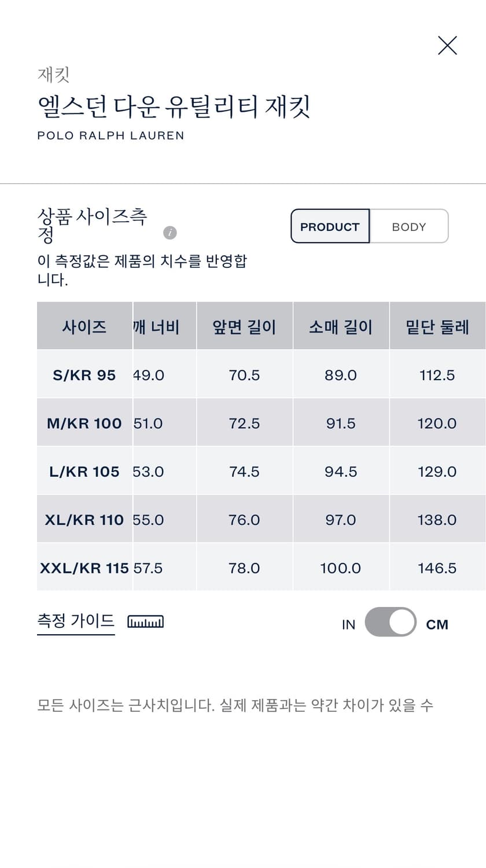This screenshot has height=868, width=486.
Task: Click the POLO RALPH LAUREN brand name
Action: [x=110, y=135]
